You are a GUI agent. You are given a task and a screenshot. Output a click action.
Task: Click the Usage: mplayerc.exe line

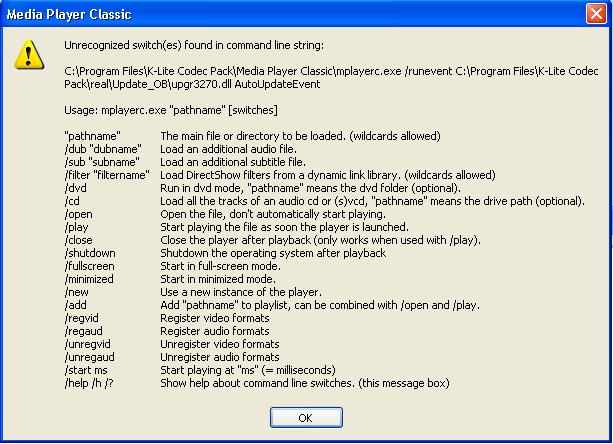171,110
